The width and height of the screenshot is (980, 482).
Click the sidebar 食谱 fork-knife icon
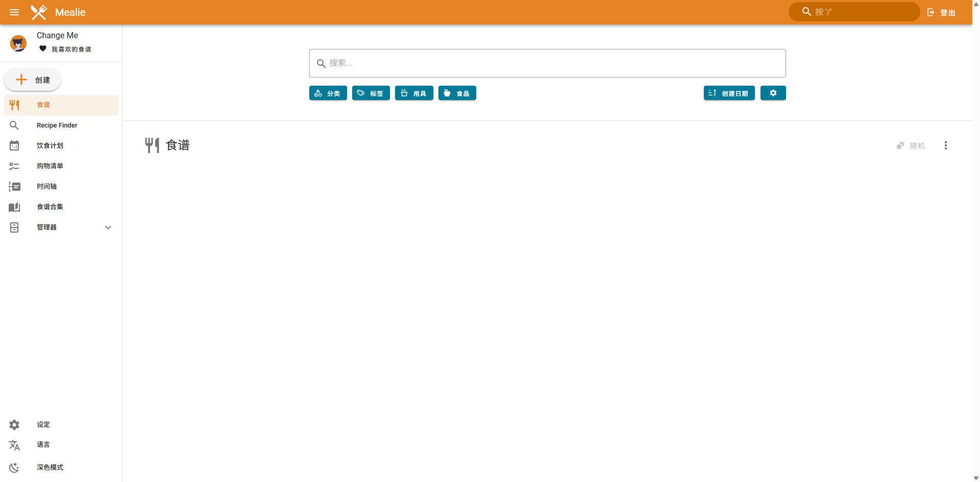14,105
